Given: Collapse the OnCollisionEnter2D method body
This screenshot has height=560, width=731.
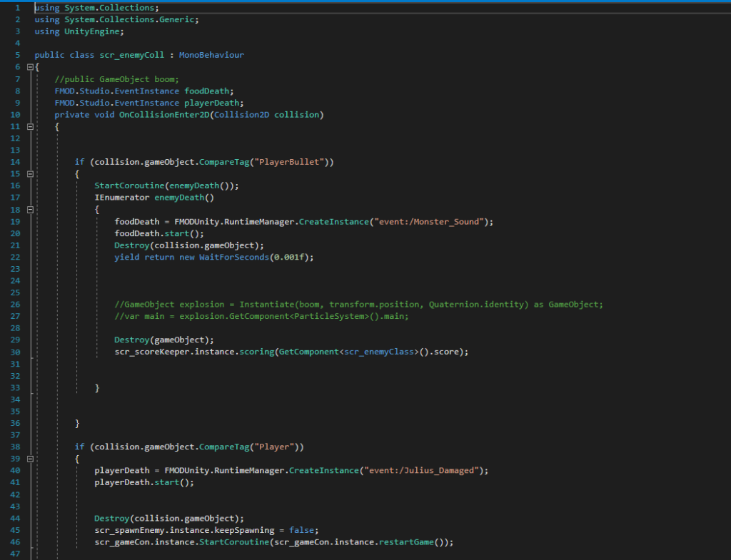Looking at the screenshot, I should point(29,126).
